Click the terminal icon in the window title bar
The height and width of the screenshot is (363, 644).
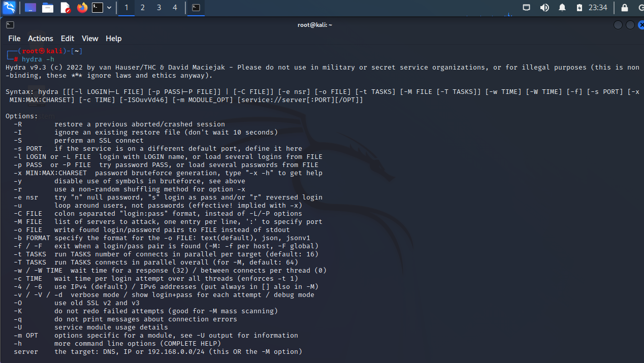[10, 25]
